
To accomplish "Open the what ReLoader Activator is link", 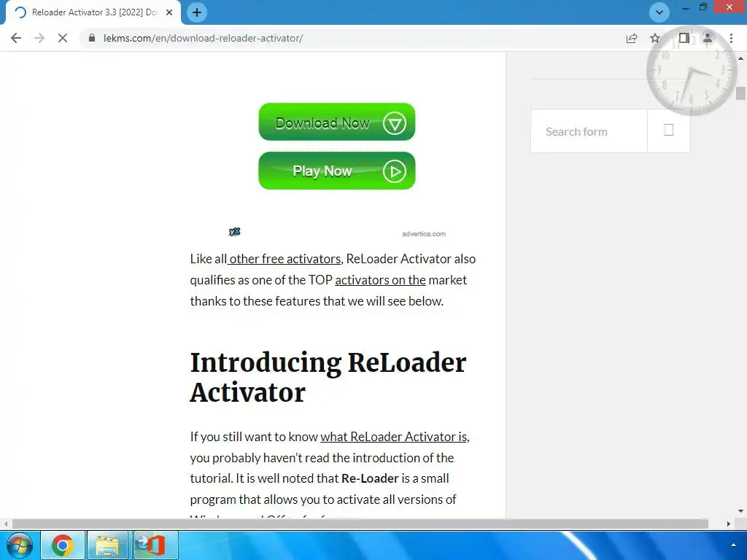I will tap(393, 437).
